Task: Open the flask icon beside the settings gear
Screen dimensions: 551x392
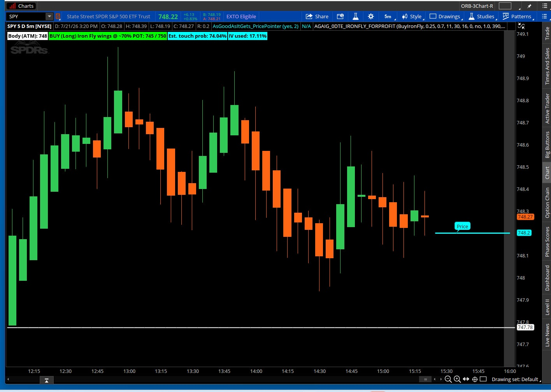Action: [355, 16]
